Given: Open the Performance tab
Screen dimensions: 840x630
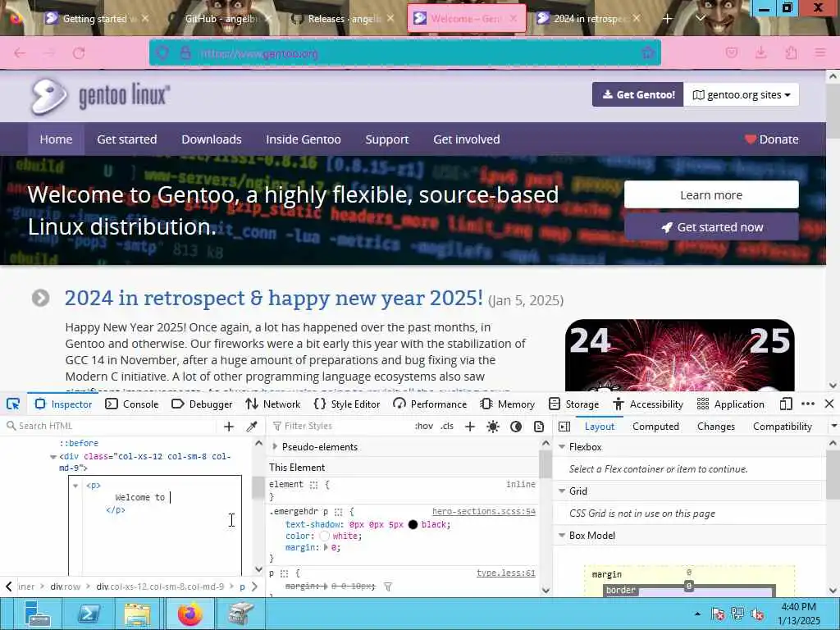Looking at the screenshot, I should click(x=430, y=404).
